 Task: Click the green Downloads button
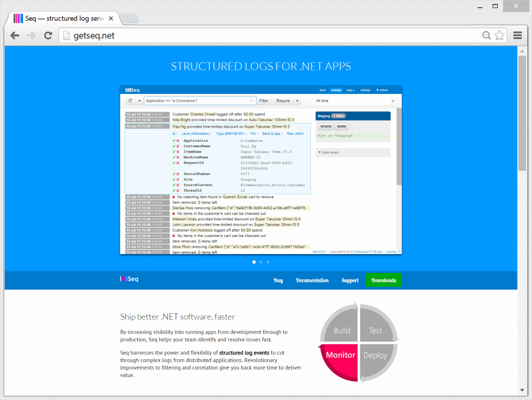tap(384, 280)
